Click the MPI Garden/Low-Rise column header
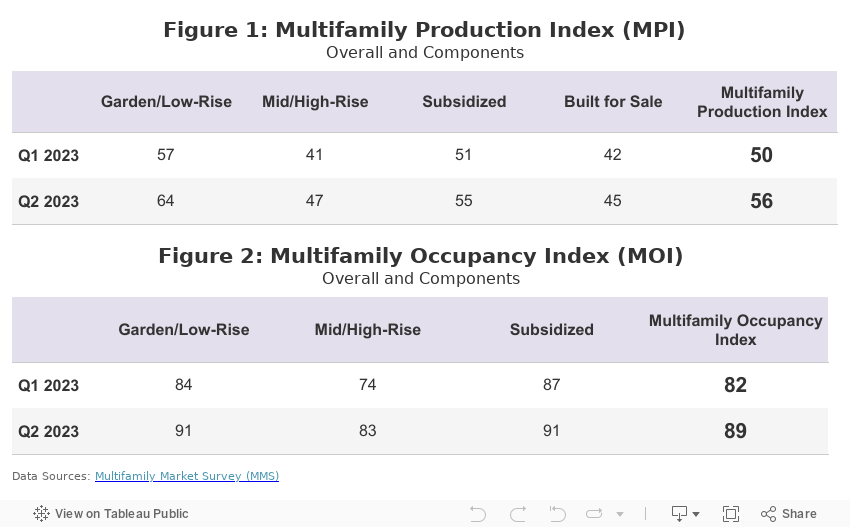 tap(166, 101)
